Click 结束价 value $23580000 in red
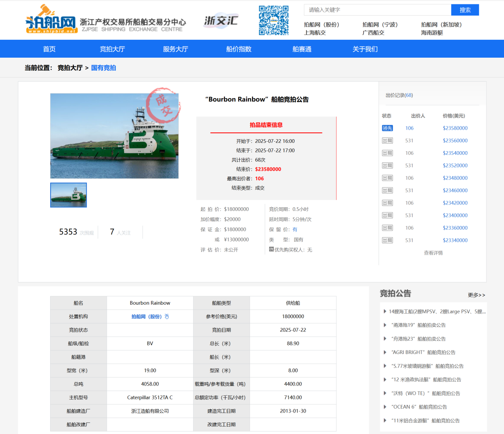This screenshot has width=504, height=434. click(268, 169)
